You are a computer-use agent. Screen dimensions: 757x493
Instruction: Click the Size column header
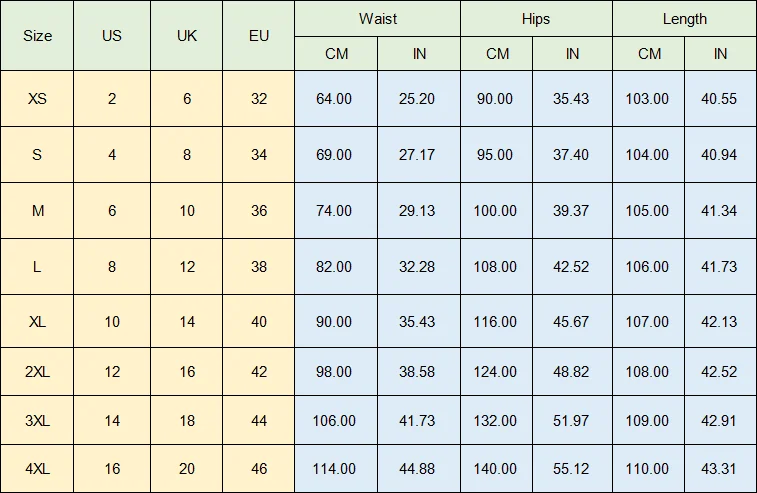pos(37,36)
